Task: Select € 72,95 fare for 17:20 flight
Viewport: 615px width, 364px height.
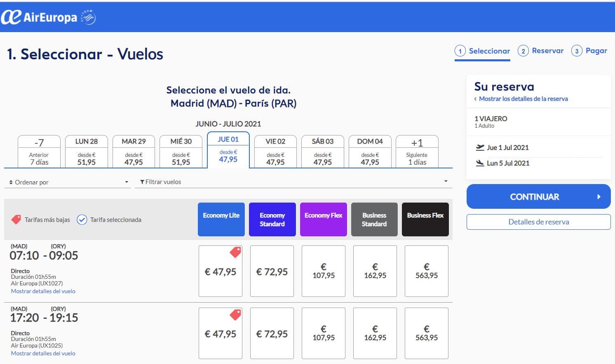Action: 272,334
